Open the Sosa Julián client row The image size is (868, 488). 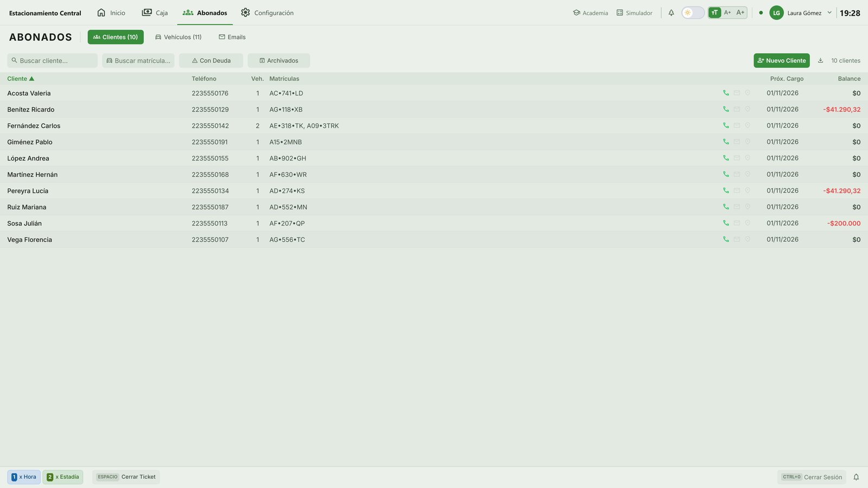point(434,223)
